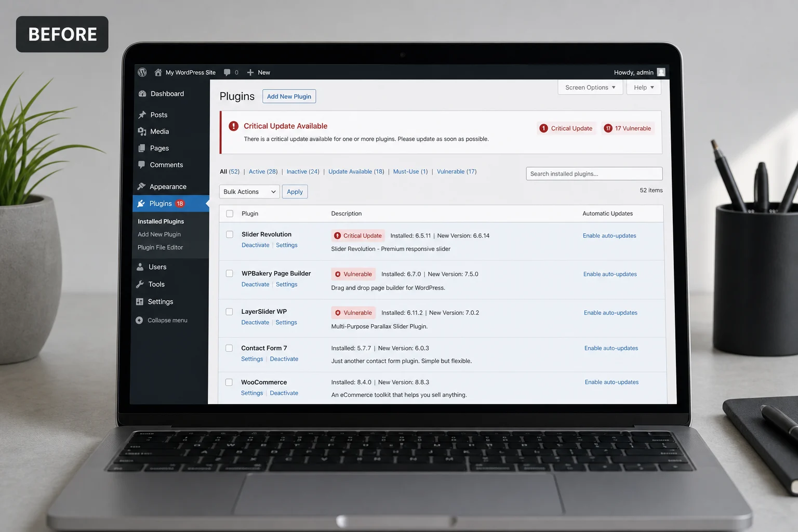Screen dimensions: 798x532
Task: Click Slider Revolution Critical Update tag
Action: [x=358, y=235]
